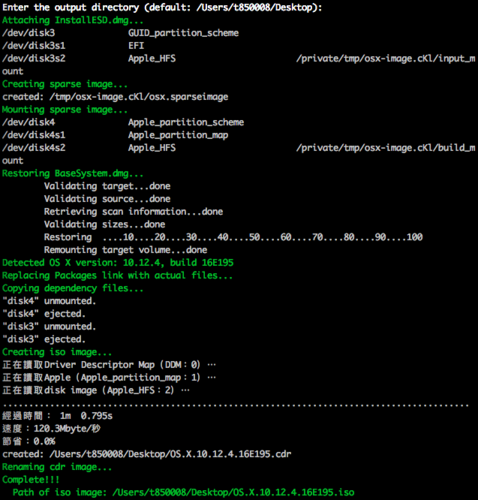The height and width of the screenshot is (500, 478).
Task: Select 'Detected OS X version: 10.12.4, build 16E195' line
Action: point(118,263)
